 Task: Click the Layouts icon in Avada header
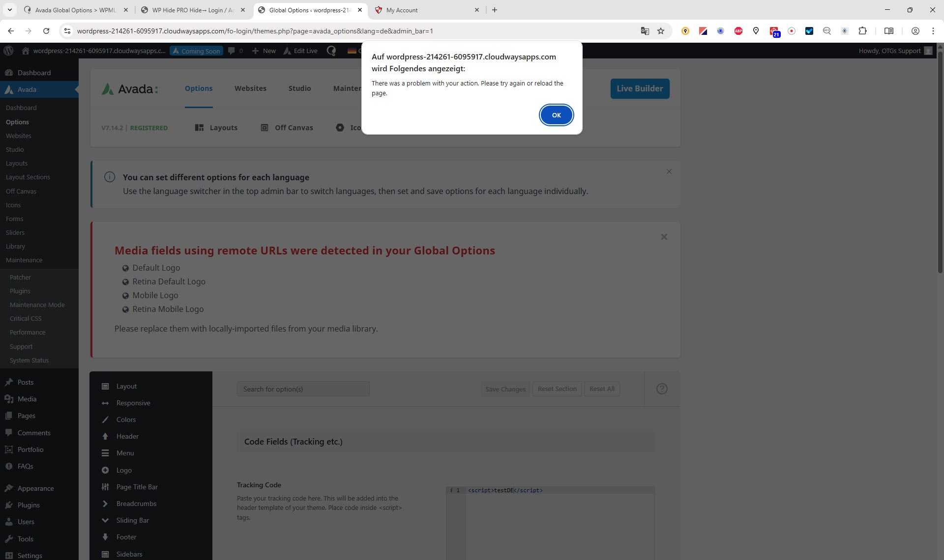(x=199, y=128)
